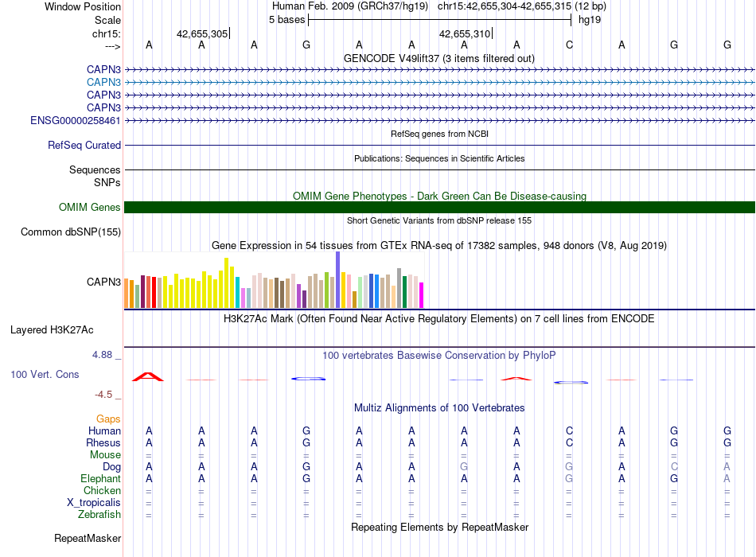Viewport: 756px width, 557px height.
Task: Click the light-blue CAPN3 transcript arrow line
Action: coord(440,83)
